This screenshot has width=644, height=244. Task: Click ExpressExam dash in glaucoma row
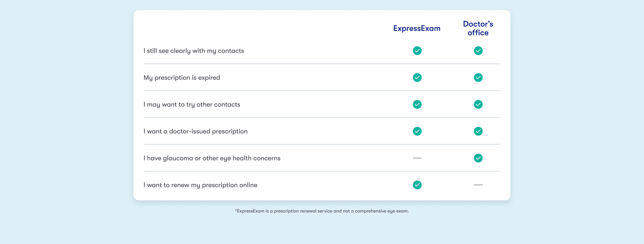click(417, 158)
